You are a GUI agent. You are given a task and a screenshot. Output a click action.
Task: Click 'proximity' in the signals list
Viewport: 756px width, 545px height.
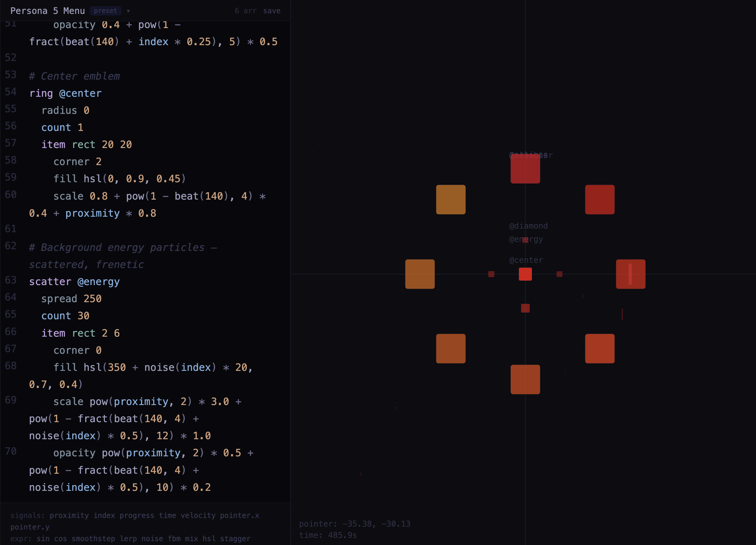click(x=69, y=515)
